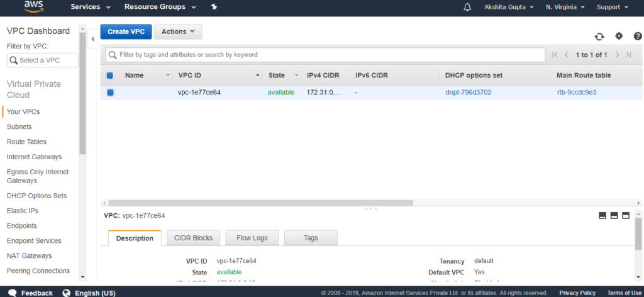Open the notifications bell
Viewport: 644px width, 297px height.
coord(467,7)
